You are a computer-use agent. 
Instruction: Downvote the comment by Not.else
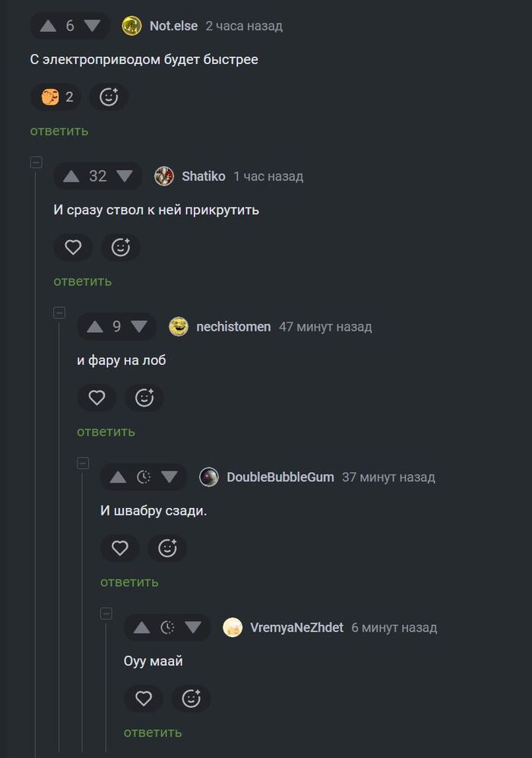click(92, 26)
